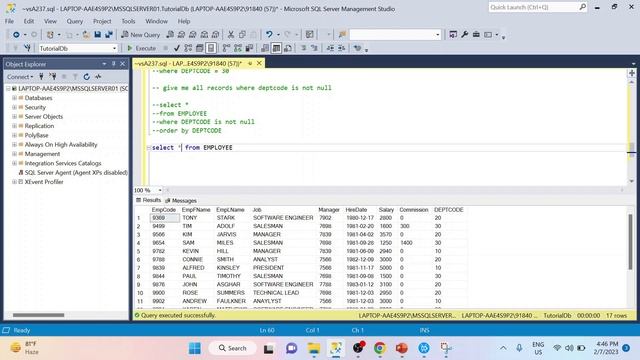Open the Project menu
Image resolution: width=640 pixels, height=360 pixels.
(x=102, y=21)
